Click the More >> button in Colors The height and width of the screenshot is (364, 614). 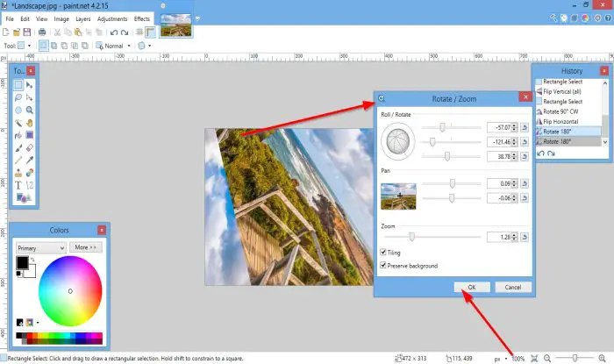coord(86,247)
